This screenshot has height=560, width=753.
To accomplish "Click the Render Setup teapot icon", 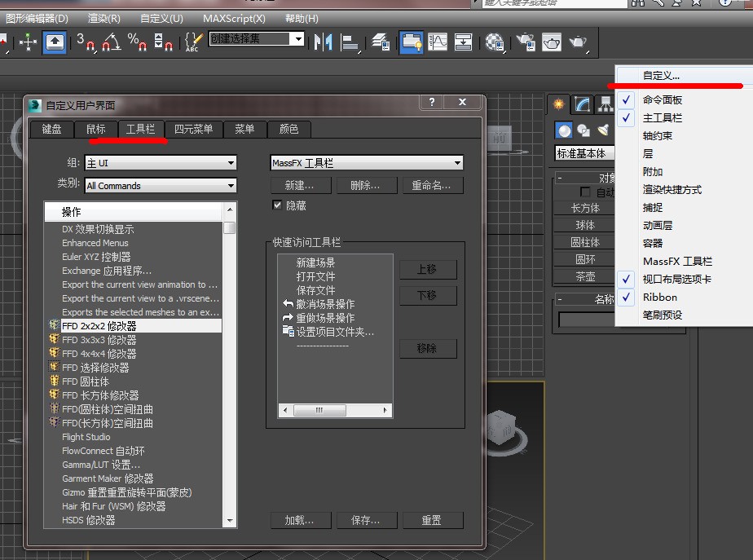I will [x=525, y=42].
